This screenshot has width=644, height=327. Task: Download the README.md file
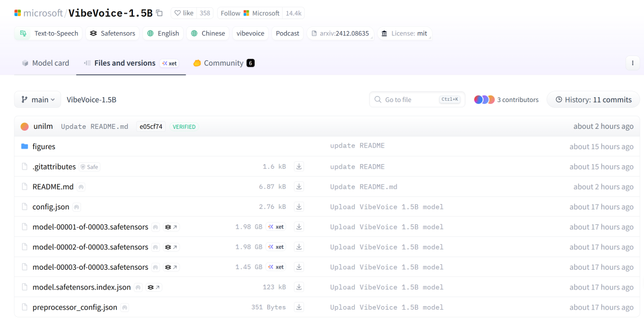[x=299, y=187]
